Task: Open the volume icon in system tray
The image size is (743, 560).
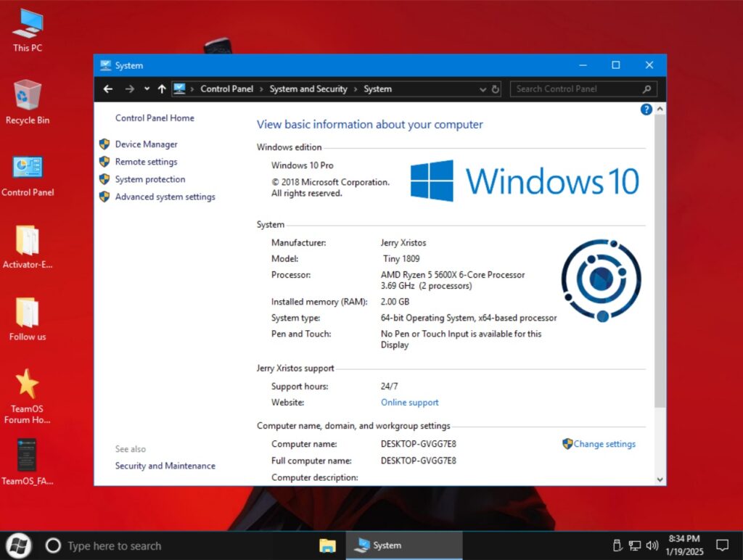Action: [652, 545]
